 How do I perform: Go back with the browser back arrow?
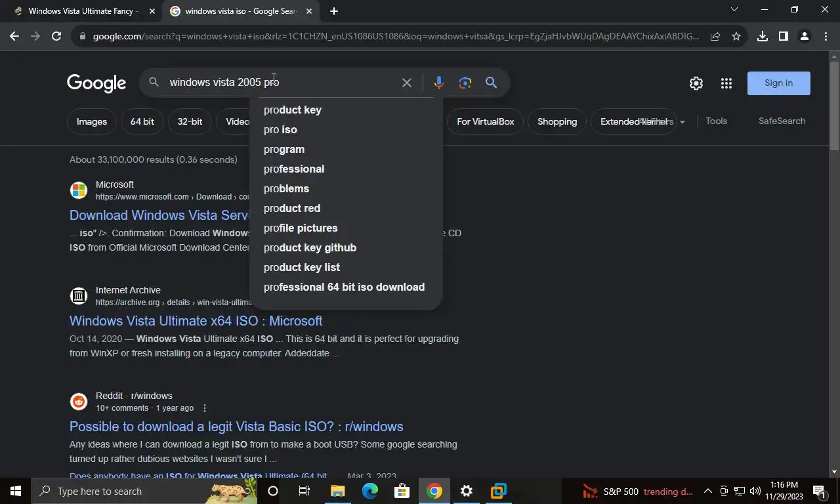pos(14,36)
